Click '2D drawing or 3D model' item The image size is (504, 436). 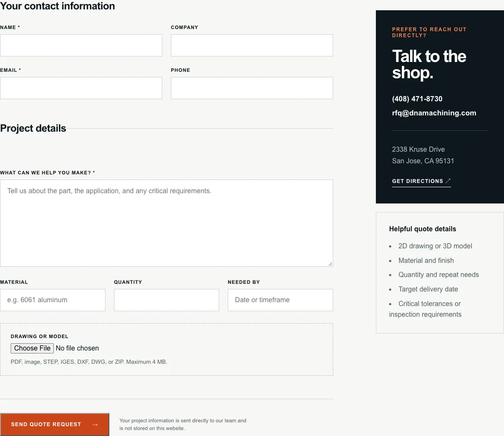pos(435,246)
